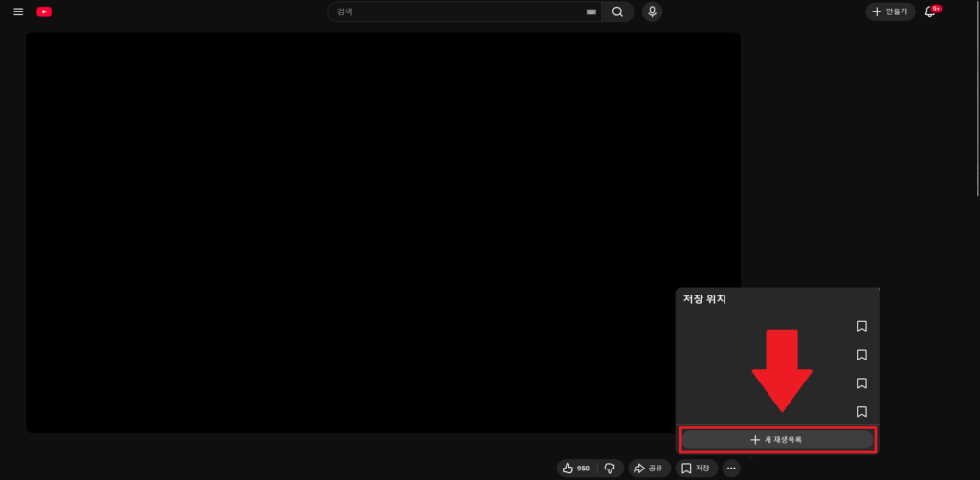Toggle the bottommost bookmark in 저장 위치 list
The height and width of the screenshot is (480, 980).
tap(862, 411)
